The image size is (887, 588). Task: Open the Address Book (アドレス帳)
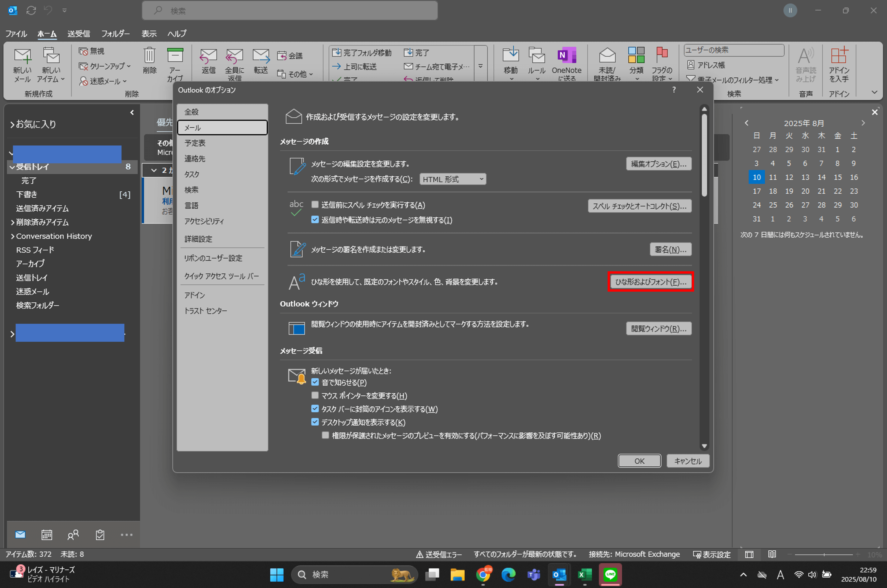coord(706,65)
